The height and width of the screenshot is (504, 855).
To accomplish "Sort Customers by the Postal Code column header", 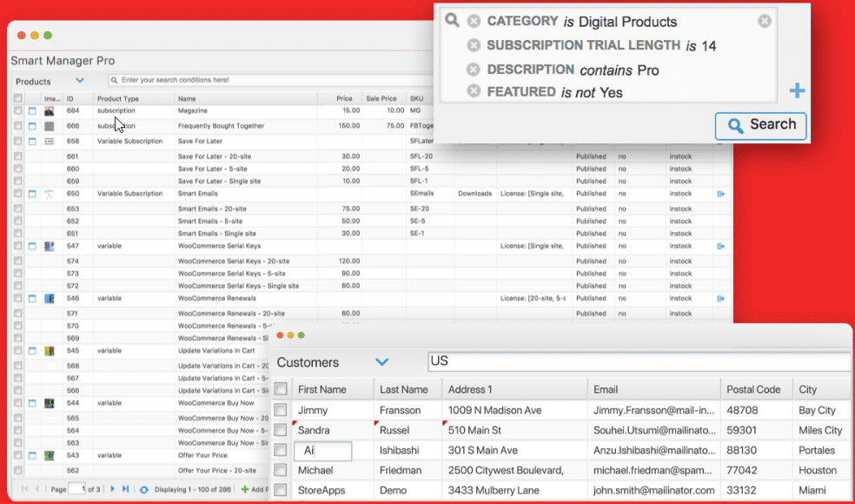I will point(753,389).
